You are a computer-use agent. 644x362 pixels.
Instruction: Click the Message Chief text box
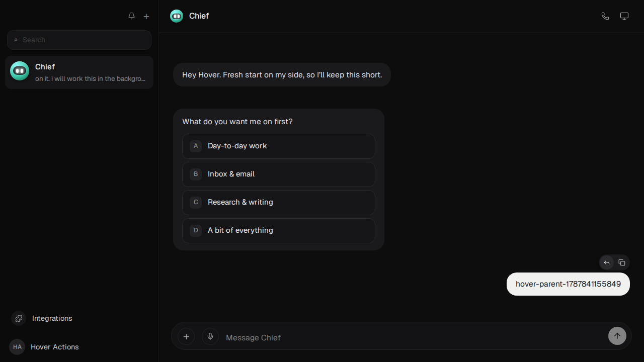click(413, 337)
